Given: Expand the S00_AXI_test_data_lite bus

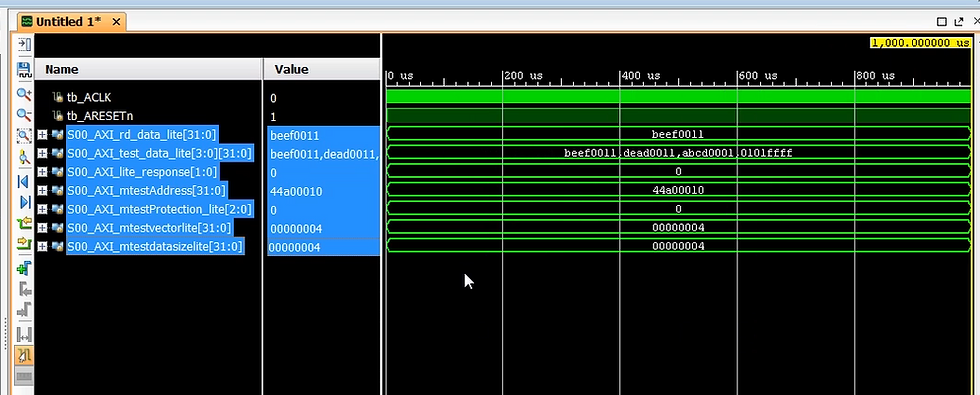Looking at the screenshot, I should [42, 153].
